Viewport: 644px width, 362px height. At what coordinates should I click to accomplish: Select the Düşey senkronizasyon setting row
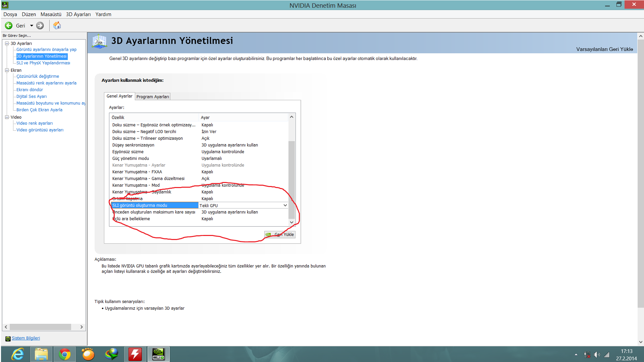click(199, 145)
